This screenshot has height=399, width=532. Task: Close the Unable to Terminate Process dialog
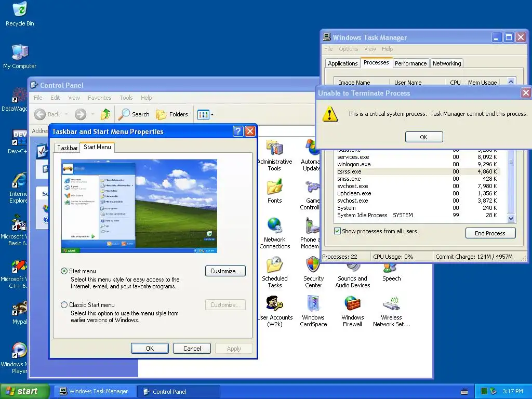526,93
